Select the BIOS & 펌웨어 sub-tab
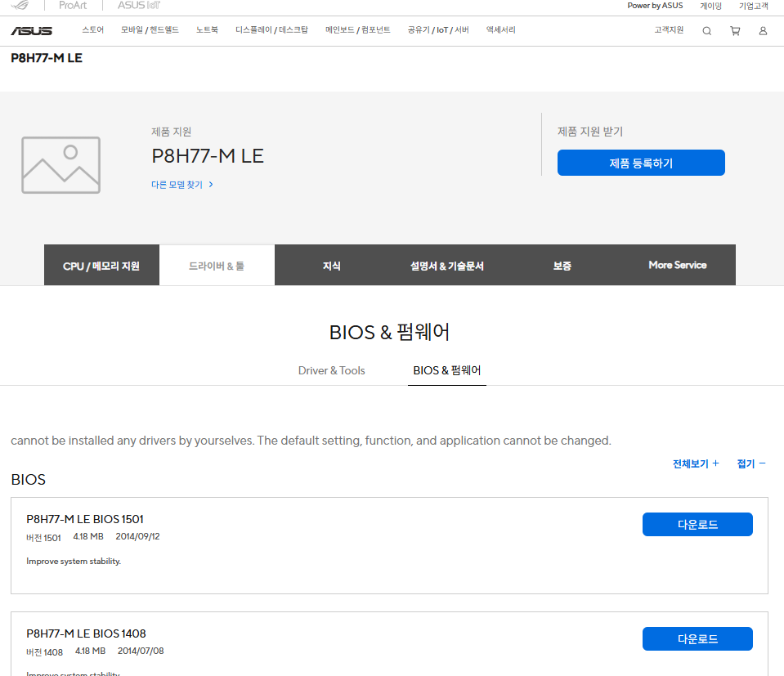 [x=447, y=370]
